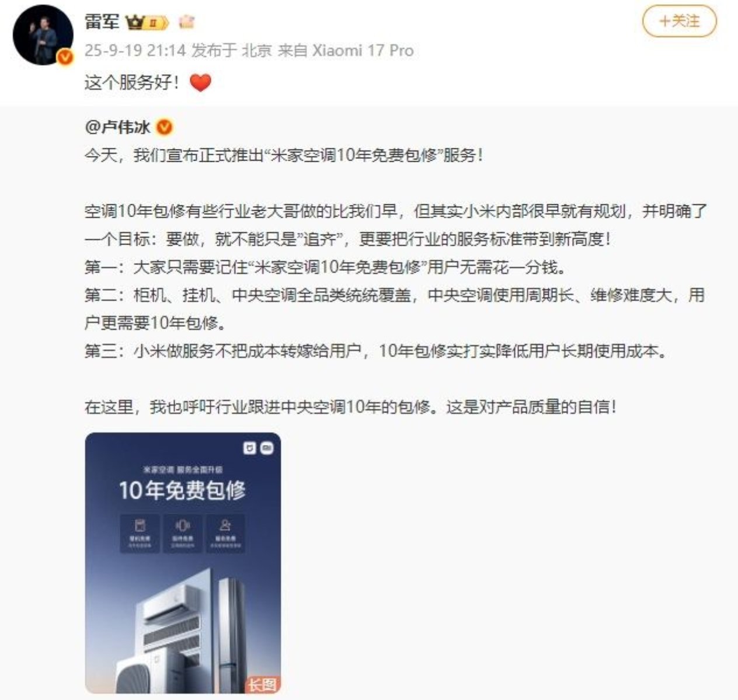
Task: Click the crown membership level badge
Action: pyautogui.click(x=147, y=23)
